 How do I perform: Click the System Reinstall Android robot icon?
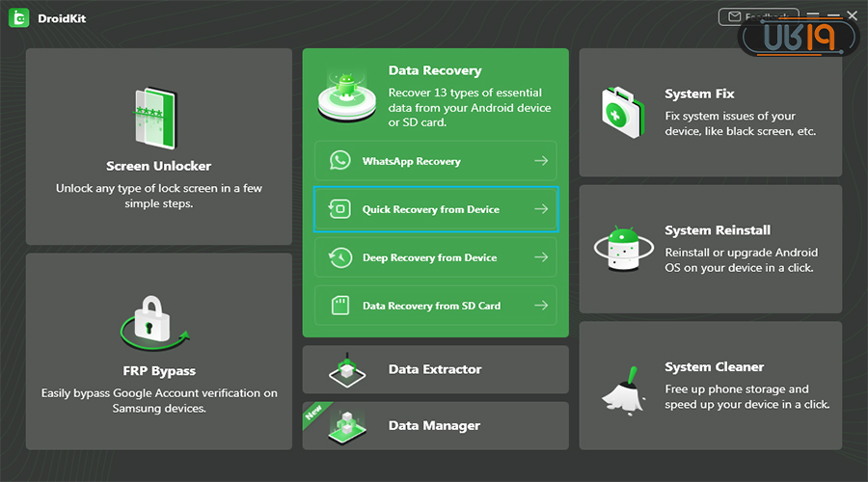(622, 249)
